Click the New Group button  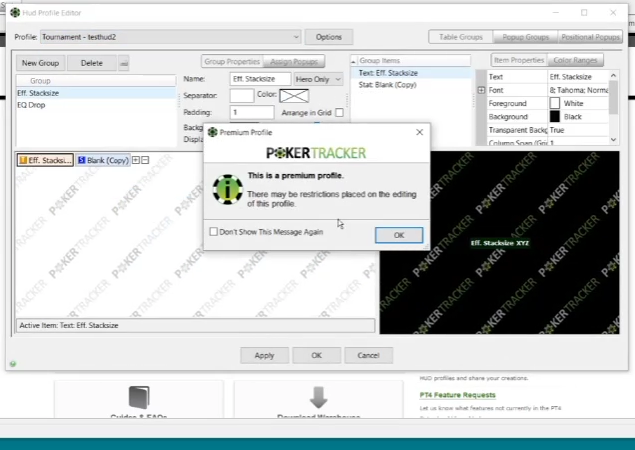pos(40,63)
